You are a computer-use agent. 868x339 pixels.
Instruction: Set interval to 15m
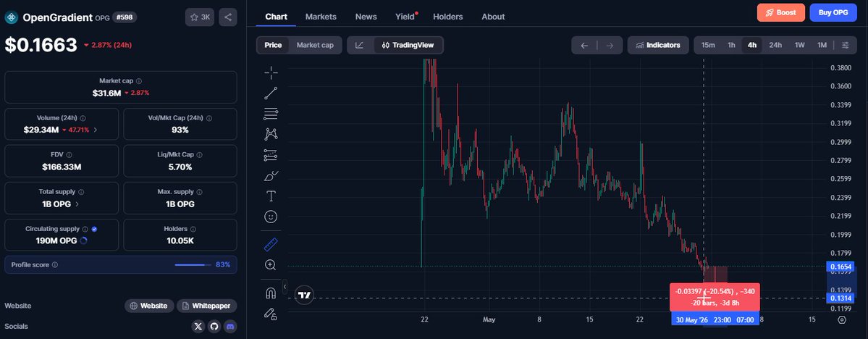pos(708,46)
